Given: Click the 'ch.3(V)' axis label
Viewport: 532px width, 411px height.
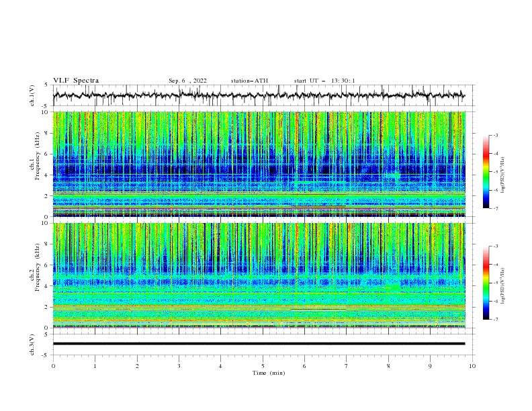Looking at the screenshot, I should click(32, 345).
